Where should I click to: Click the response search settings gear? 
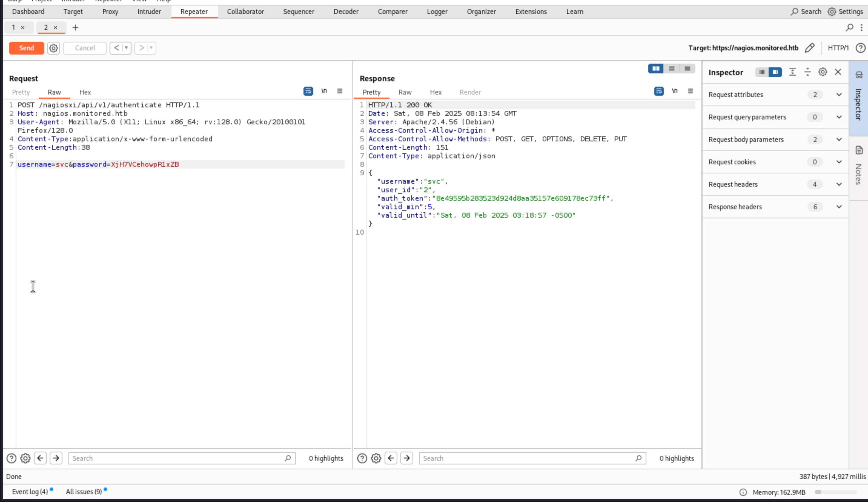tap(376, 458)
